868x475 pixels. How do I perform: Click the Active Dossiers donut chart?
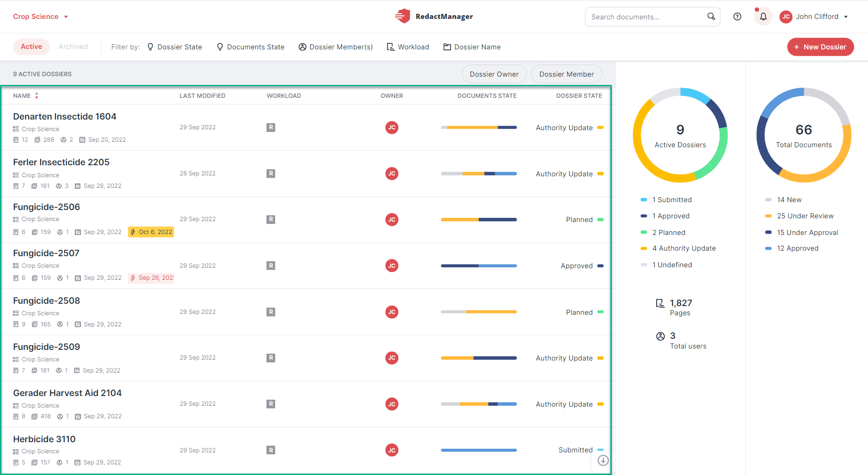click(x=680, y=135)
